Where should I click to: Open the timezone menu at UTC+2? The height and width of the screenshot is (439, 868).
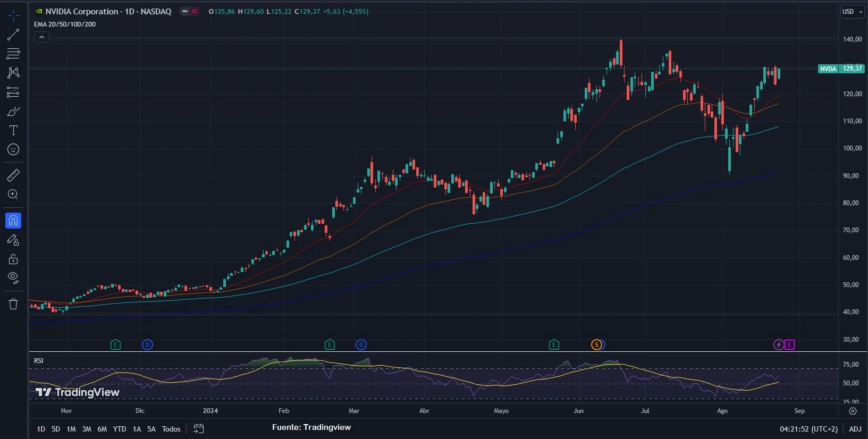pyautogui.click(x=808, y=429)
